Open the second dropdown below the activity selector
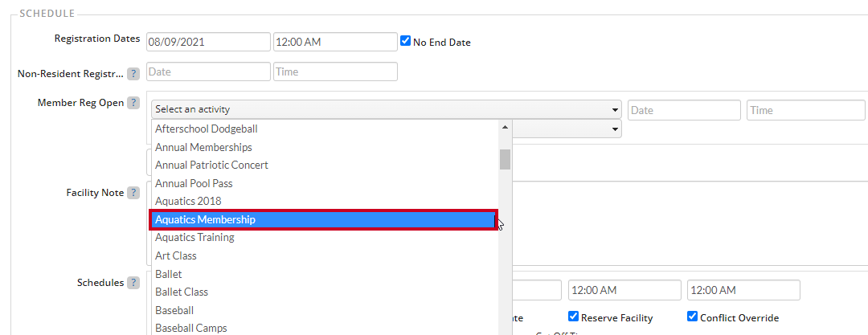Viewport: 868px width, 335px height. click(x=567, y=129)
